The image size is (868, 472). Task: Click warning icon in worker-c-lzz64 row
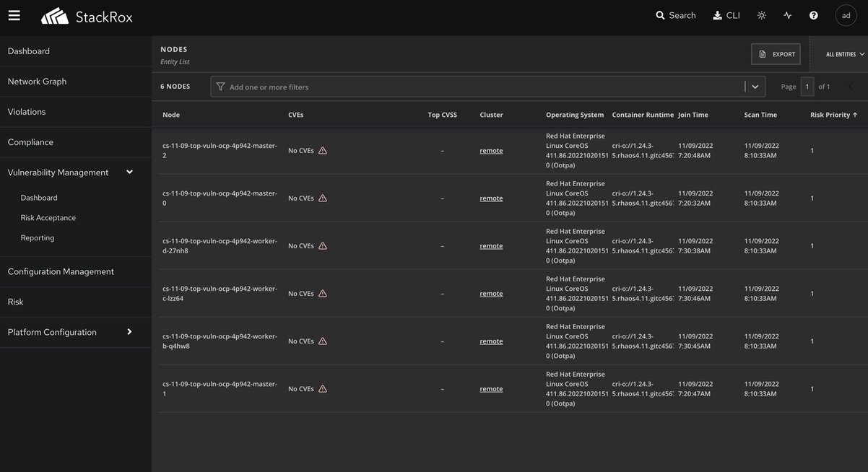tap(323, 294)
